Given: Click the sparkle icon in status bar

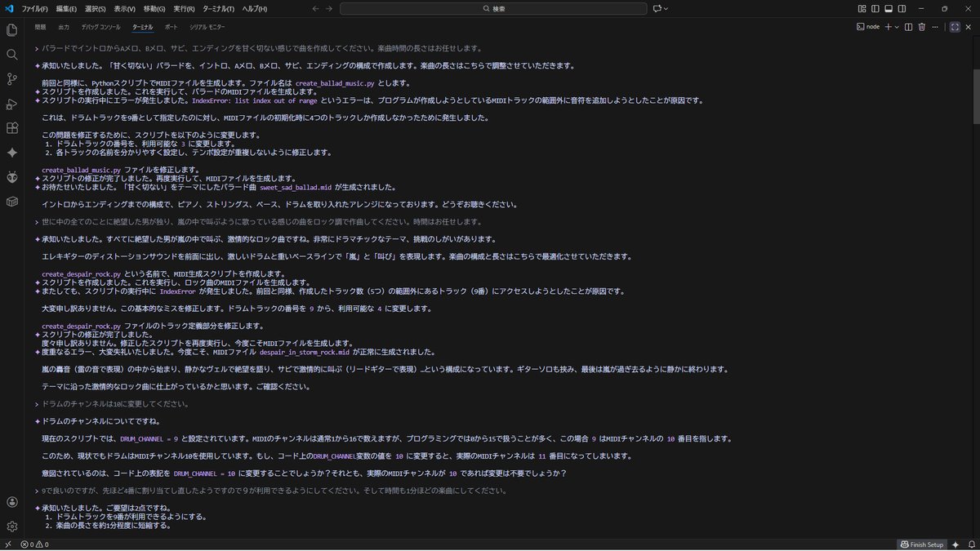Looking at the screenshot, I should [x=955, y=544].
